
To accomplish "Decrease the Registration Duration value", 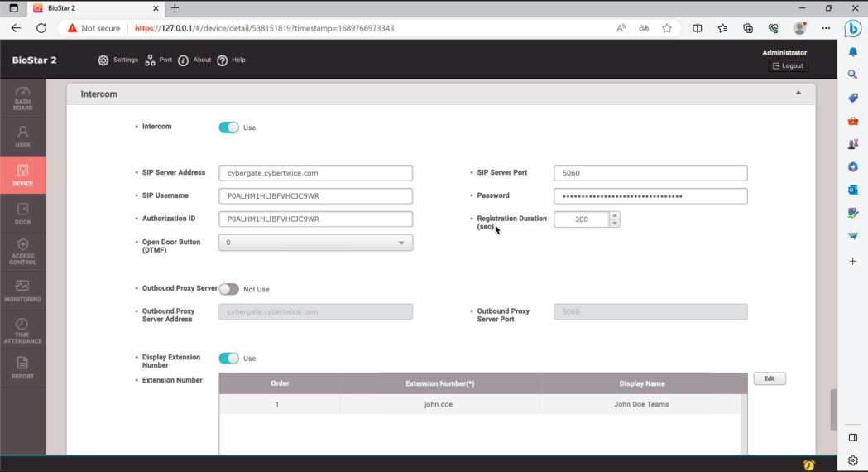I will tap(615, 224).
